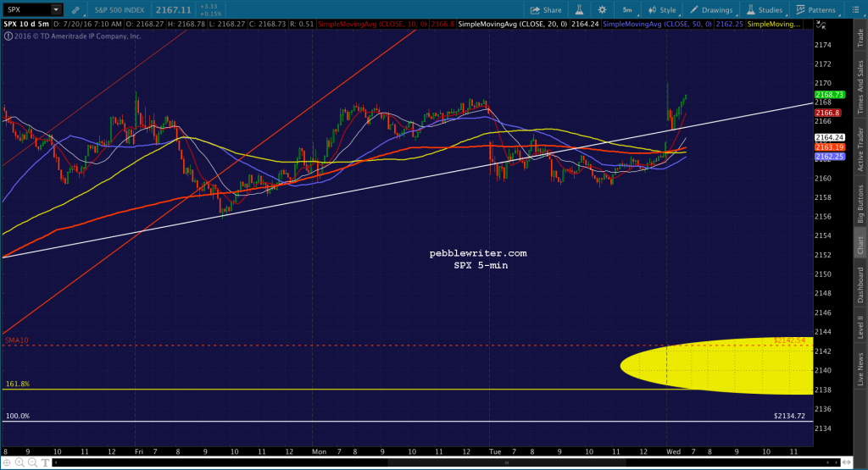The height and width of the screenshot is (470, 868).
Task: Click the $2142.54 dashed line label
Action: (789, 340)
